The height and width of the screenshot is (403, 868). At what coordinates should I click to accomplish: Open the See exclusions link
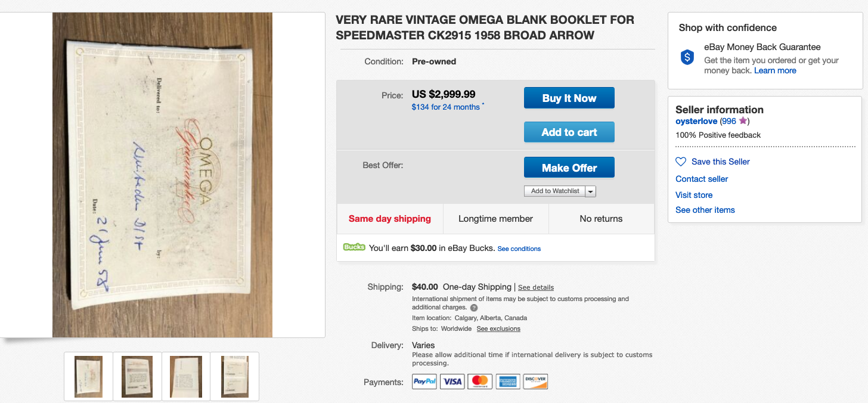tap(498, 329)
